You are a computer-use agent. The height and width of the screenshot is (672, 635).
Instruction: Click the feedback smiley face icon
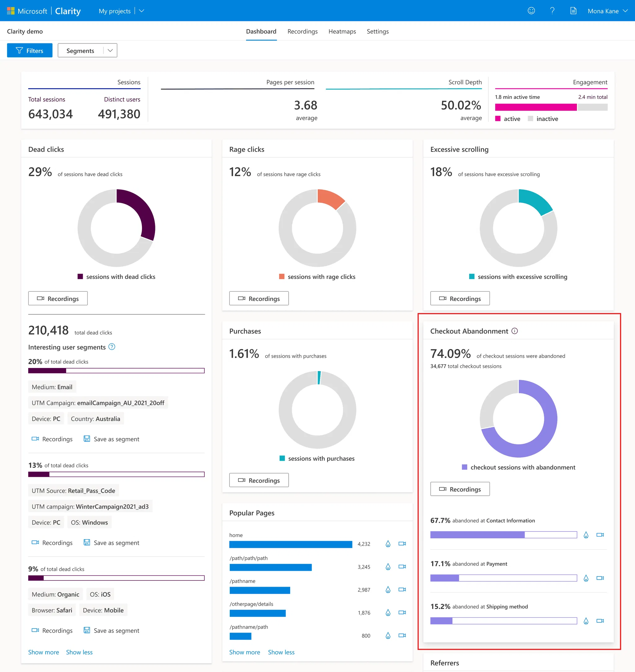click(531, 11)
